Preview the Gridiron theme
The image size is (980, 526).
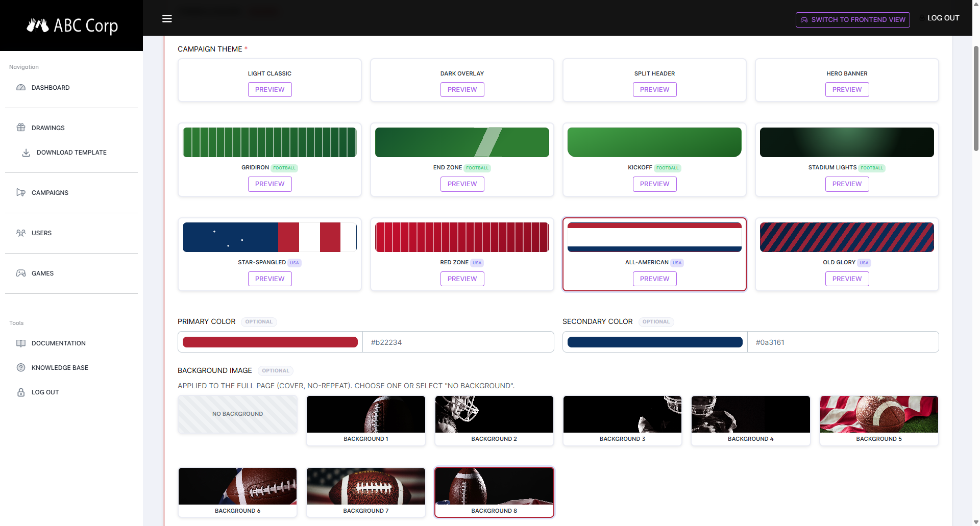pyautogui.click(x=269, y=184)
